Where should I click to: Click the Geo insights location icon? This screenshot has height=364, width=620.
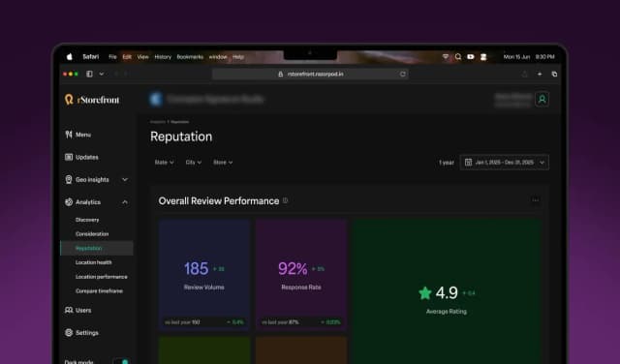pos(69,179)
